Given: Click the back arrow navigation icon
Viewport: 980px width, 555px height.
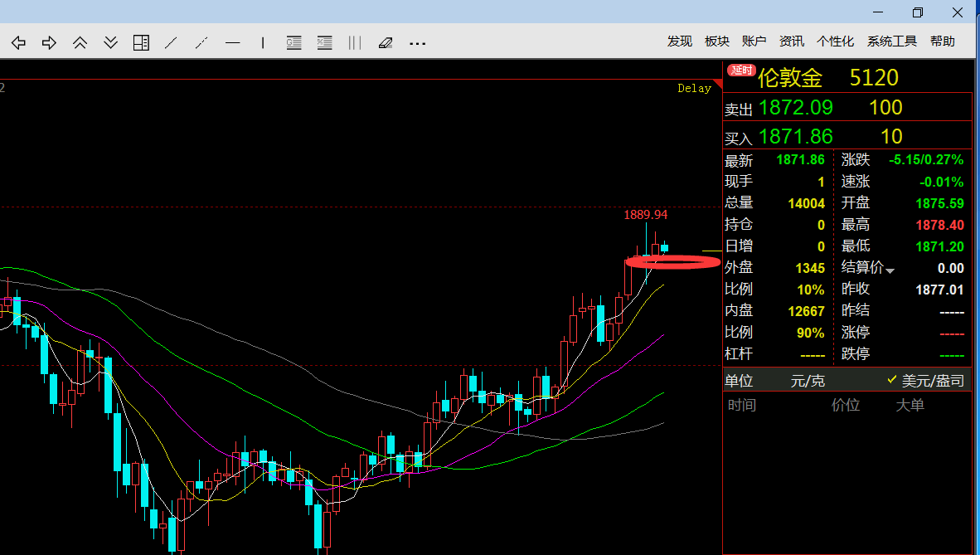Looking at the screenshot, I should (18, 42).
